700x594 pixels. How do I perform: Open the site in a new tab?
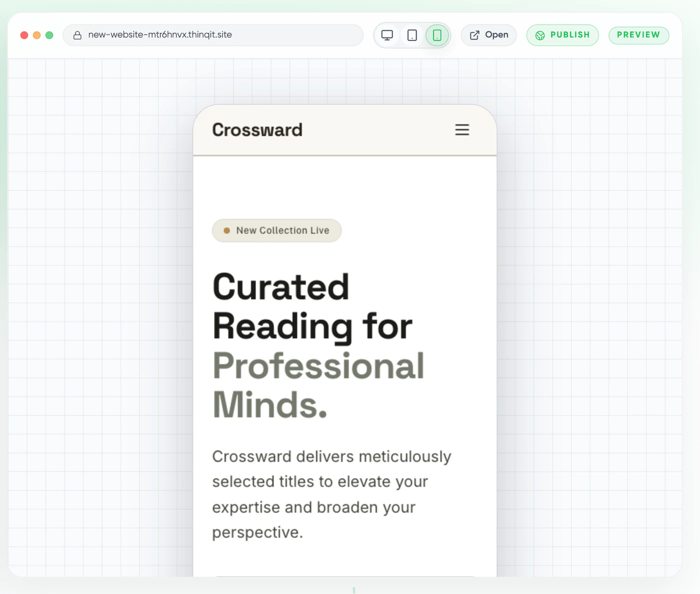pos(488,35)
